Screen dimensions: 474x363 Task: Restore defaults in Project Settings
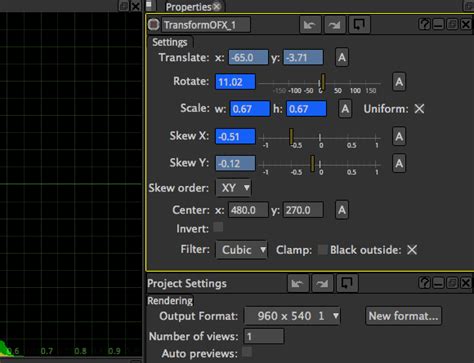click(347, 284)
